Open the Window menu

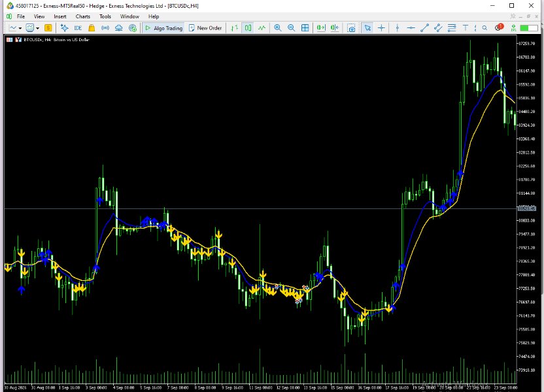coord(129,16)
